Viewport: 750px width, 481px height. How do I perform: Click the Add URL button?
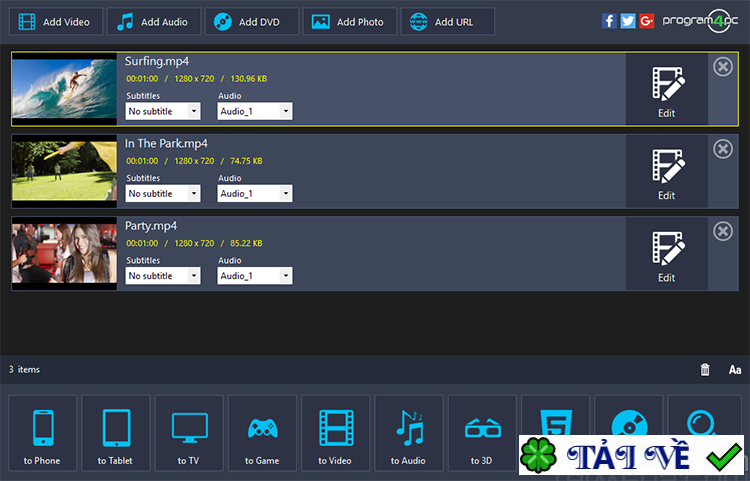[x=447, y=22]
